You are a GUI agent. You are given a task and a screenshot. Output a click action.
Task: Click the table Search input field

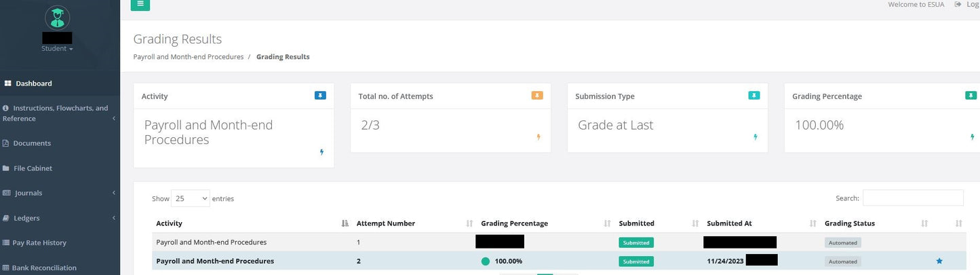913,198
